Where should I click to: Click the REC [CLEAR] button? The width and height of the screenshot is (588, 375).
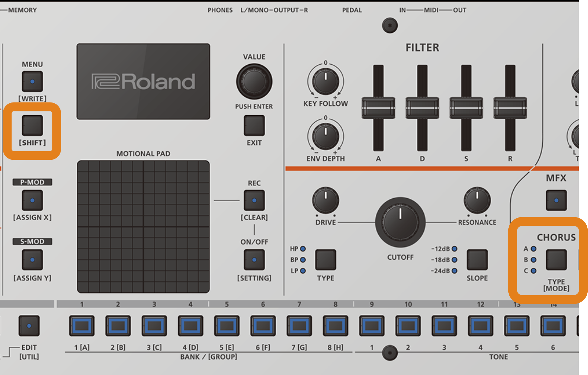254,200
